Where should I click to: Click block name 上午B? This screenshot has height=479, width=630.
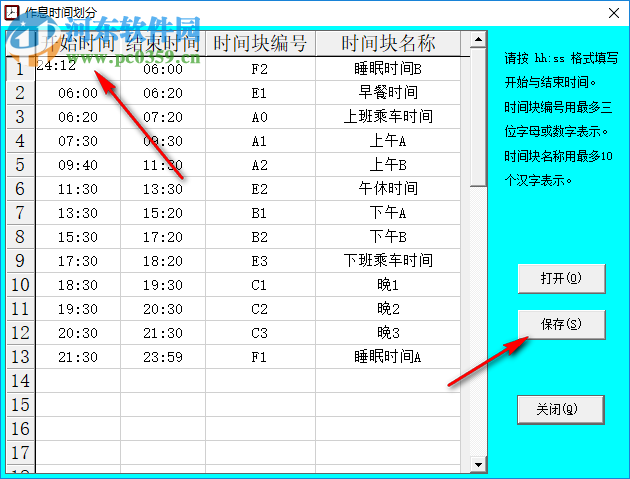(388, 165)
